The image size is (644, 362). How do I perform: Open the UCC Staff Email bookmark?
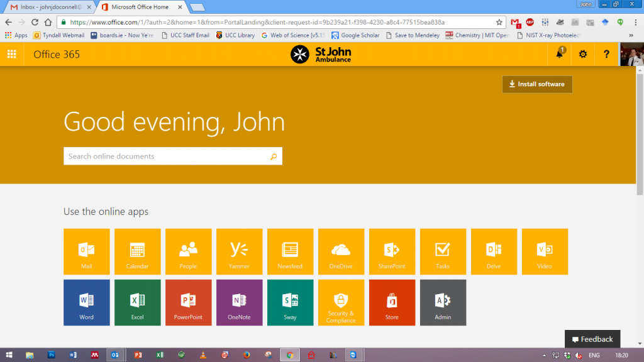click(x=186, y=35)
